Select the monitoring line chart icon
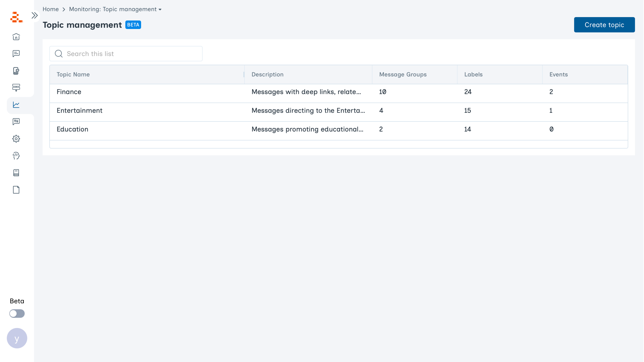Viewport: 644px width, 362px height. click(16, 105)
